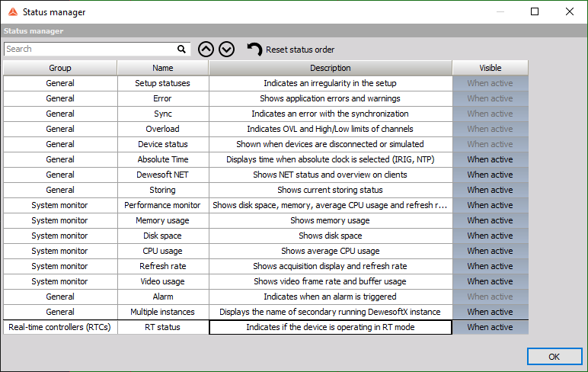588x372 pixels.
Task: Click 'Shows average CPU usage' description cell
Action: [331, 251]
